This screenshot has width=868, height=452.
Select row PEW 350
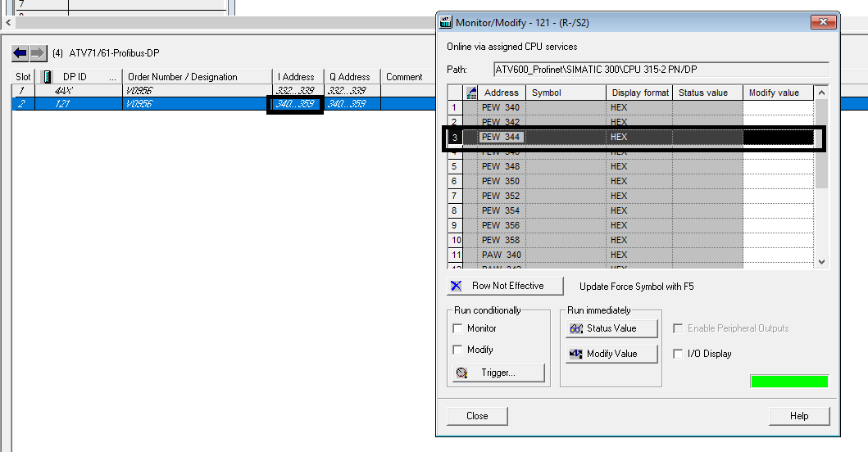click(x=630, y=181)
